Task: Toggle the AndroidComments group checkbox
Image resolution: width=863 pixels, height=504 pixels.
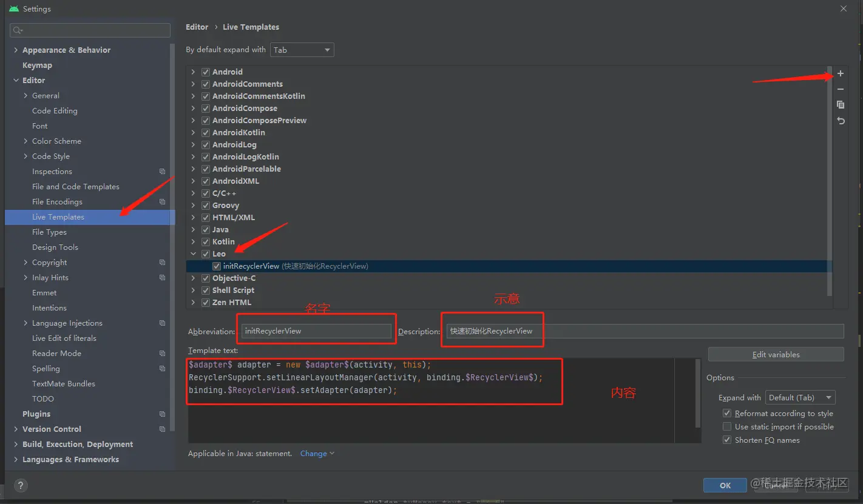Action: coord(206,84)
